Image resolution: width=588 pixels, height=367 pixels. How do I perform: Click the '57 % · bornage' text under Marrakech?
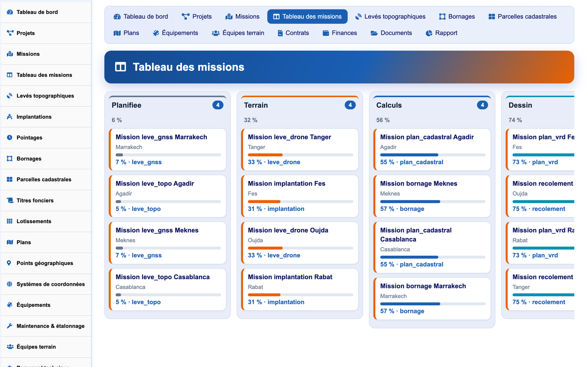coord(402,311)
